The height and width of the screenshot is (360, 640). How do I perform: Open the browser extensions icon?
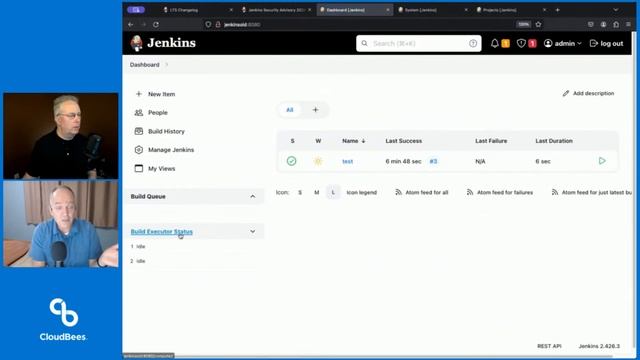(616, 24)
